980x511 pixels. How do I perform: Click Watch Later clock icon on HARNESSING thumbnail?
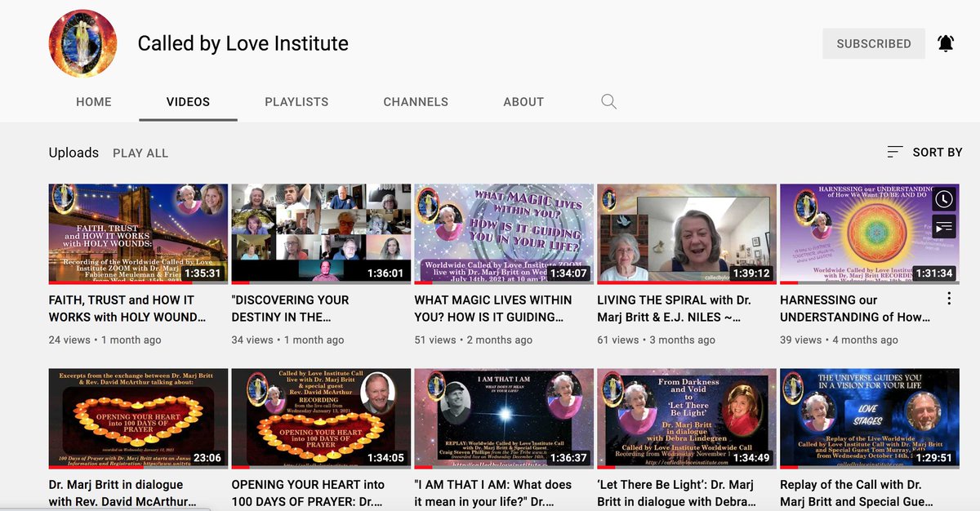[943, 199]
